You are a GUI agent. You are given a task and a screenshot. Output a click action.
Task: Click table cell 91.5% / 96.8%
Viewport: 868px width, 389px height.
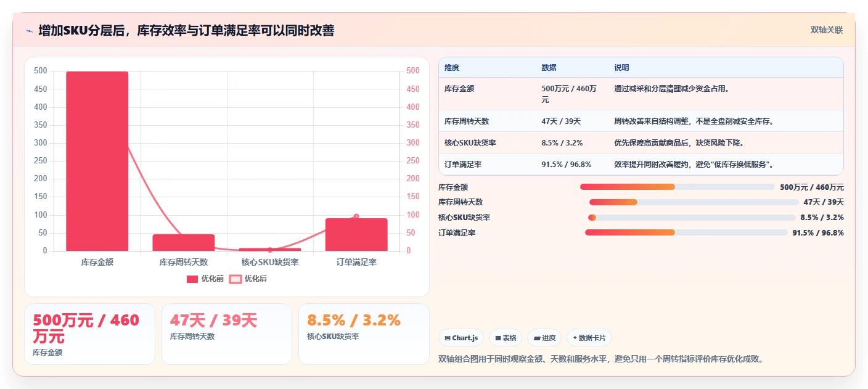566,165
